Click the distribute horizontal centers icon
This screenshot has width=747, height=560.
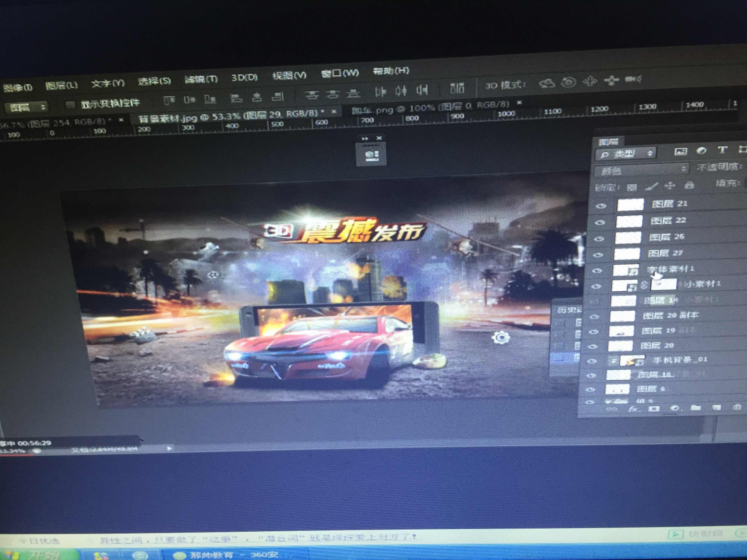click(401, 91)
